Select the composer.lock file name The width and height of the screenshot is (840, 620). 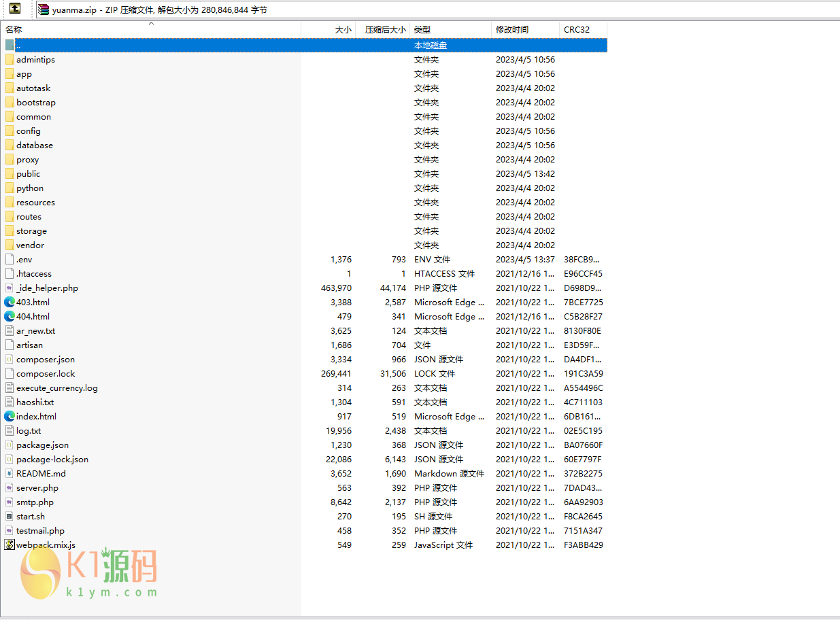coord(46,373)
